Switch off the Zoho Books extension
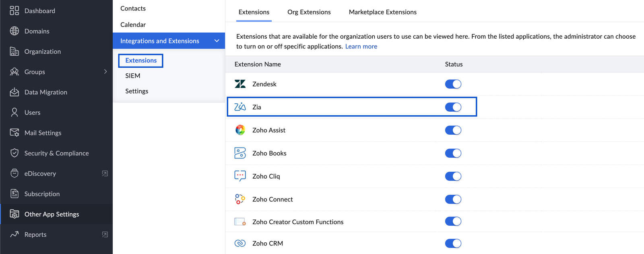 click(453, 153)
